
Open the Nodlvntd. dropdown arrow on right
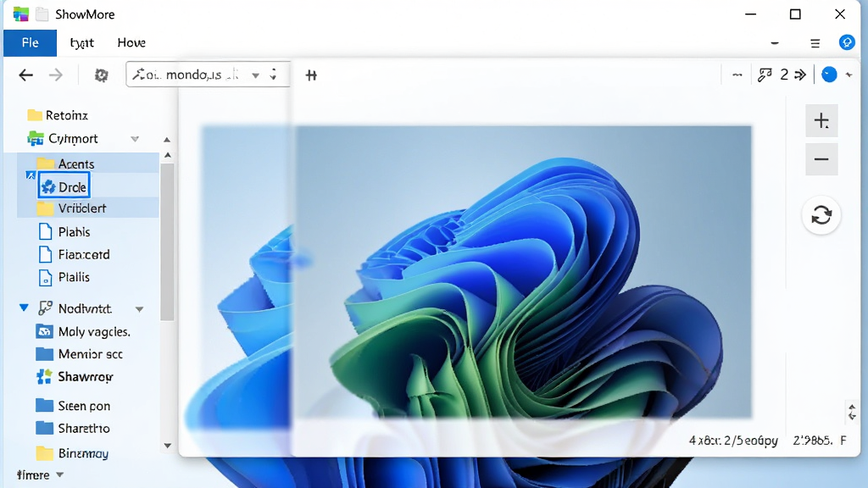[140, 309]
